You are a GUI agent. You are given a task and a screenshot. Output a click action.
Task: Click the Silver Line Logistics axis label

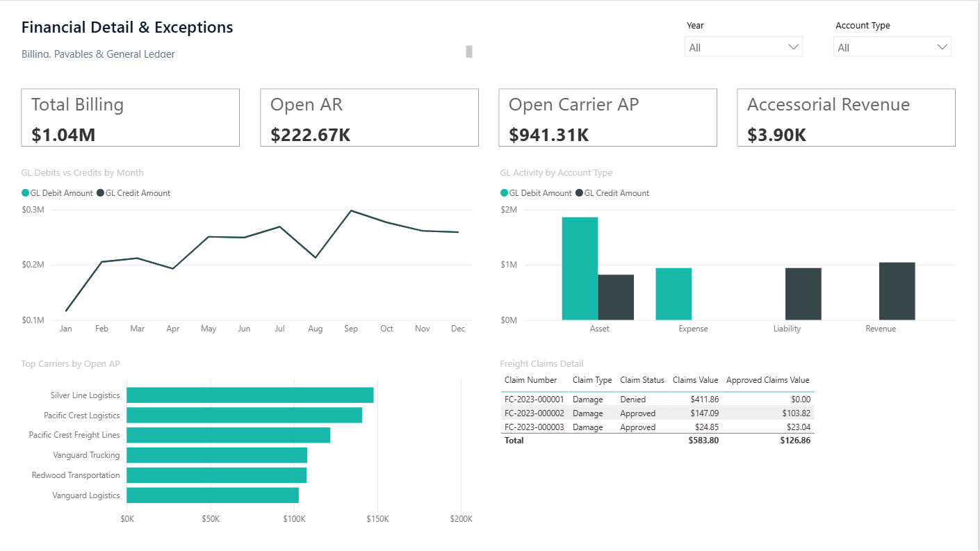[x=85, y=395]
